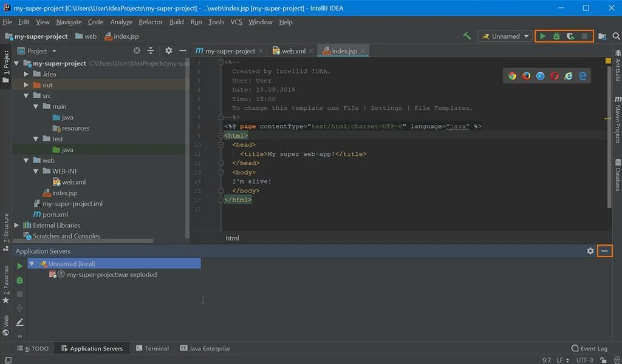Toggle the Maven Projects side panel
Viewport: 622px width, 364px height.
pyautogui.click(x=617, y=120)
